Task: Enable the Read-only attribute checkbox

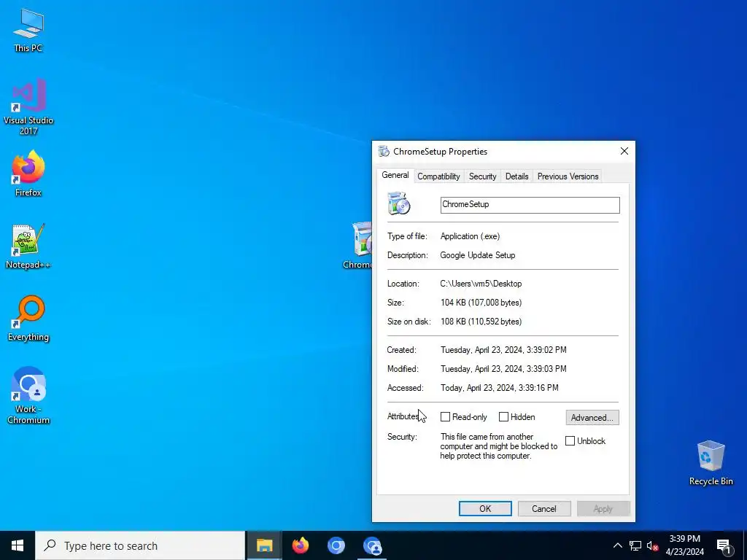Action: pyautogui.click(x=446, y=416)
